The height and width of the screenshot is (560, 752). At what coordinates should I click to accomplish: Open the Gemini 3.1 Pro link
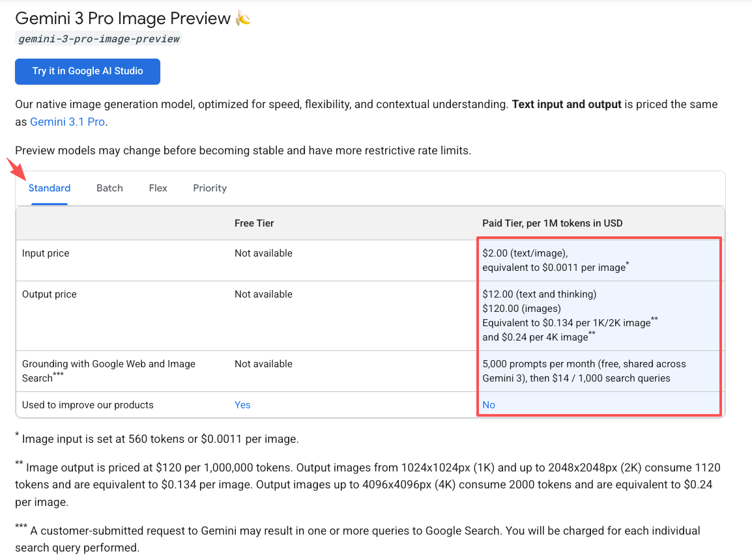[68, 122]
